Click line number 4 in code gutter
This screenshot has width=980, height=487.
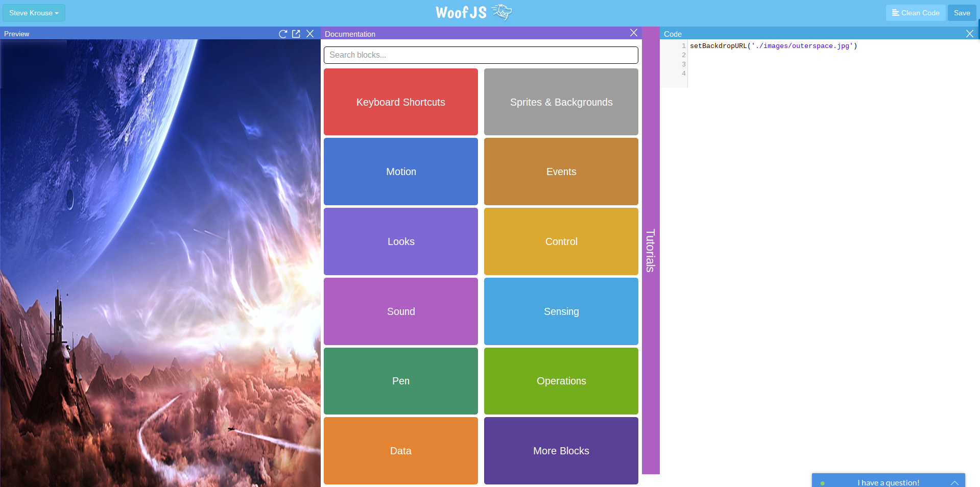coord(684,74)
